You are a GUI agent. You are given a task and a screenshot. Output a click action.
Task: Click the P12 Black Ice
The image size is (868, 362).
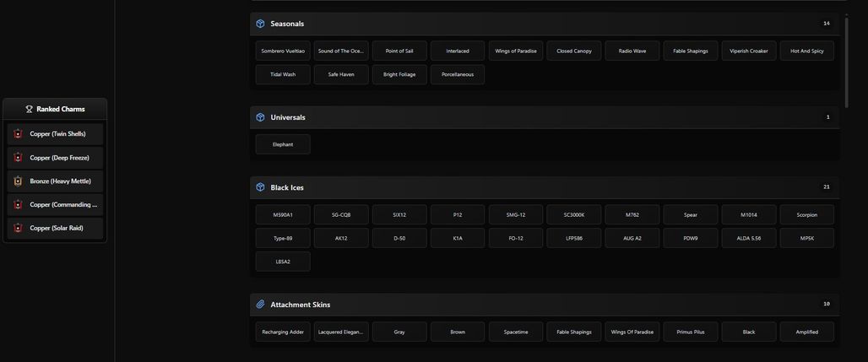point(458,215)
